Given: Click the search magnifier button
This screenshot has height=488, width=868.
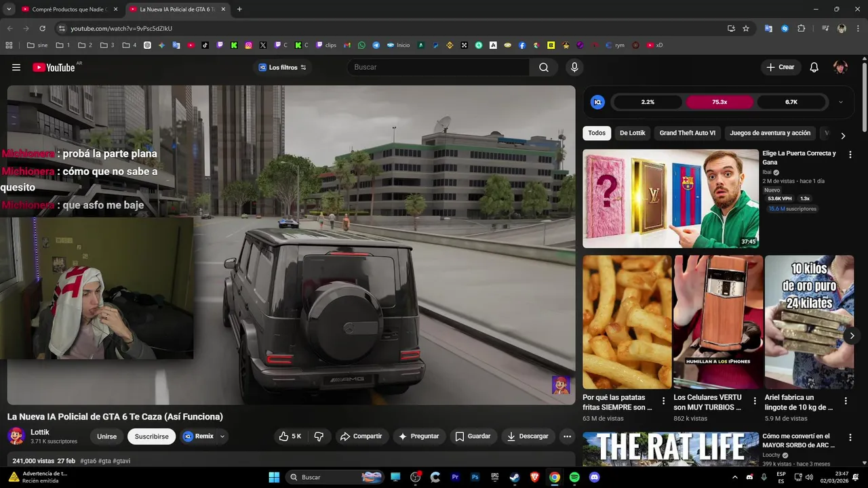Looking at the screenshot, I should click(x=544, y=67).
